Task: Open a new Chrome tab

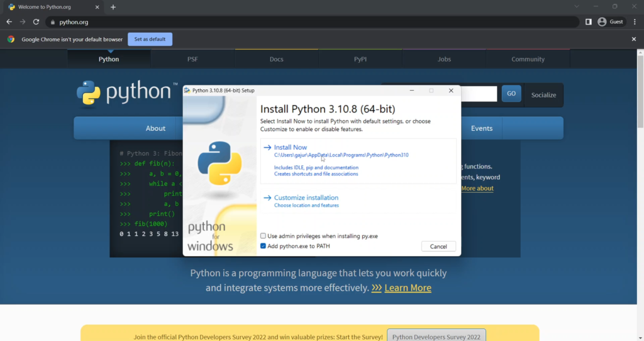Action: 113,7
